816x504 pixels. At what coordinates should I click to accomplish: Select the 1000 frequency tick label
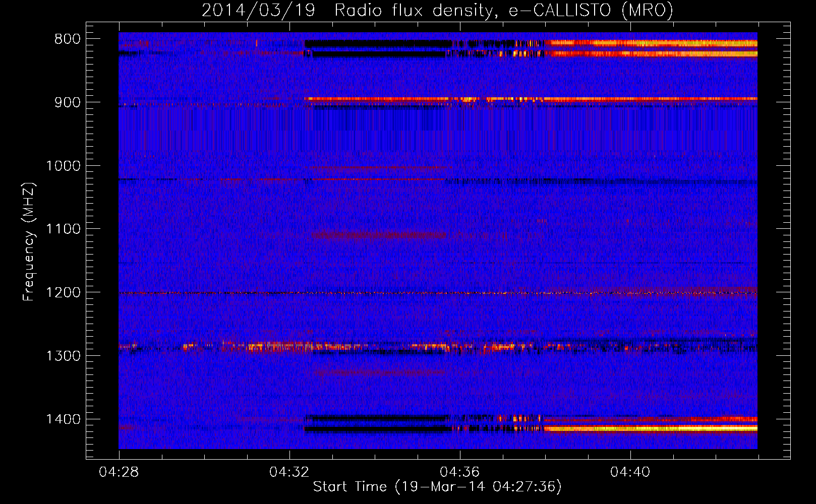coord(63,166)
